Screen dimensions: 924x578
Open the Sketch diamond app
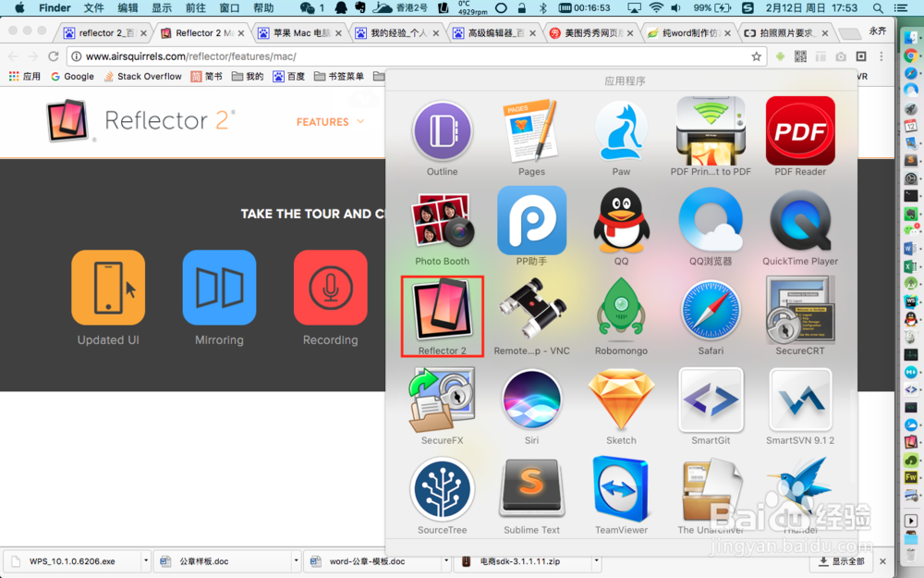tap(621, 400)
